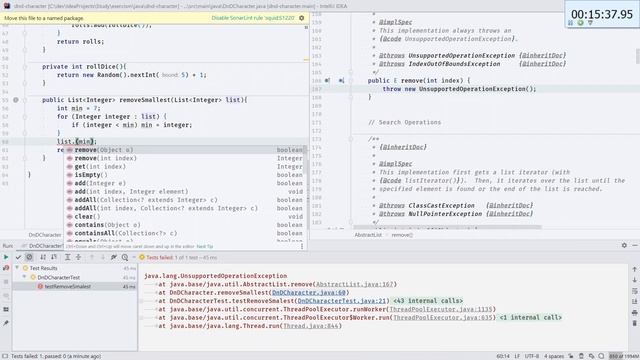Open Thread.java:844 stack link
This screenshot has height=360, width=640.
(x=311, y=326)
